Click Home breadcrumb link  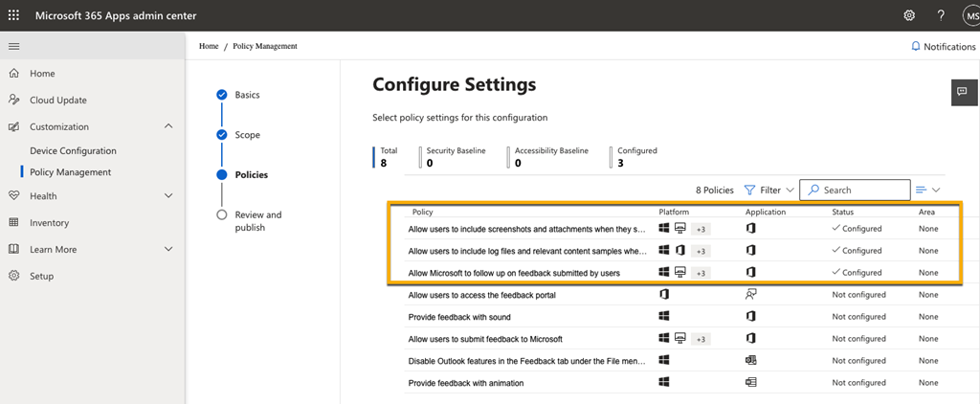click(209, 46)
